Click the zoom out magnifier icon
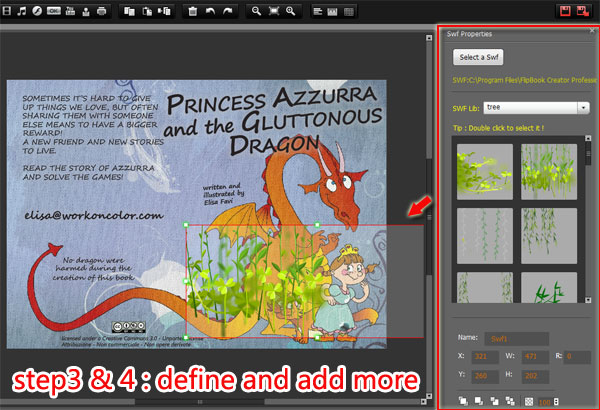 click(256, 11)
